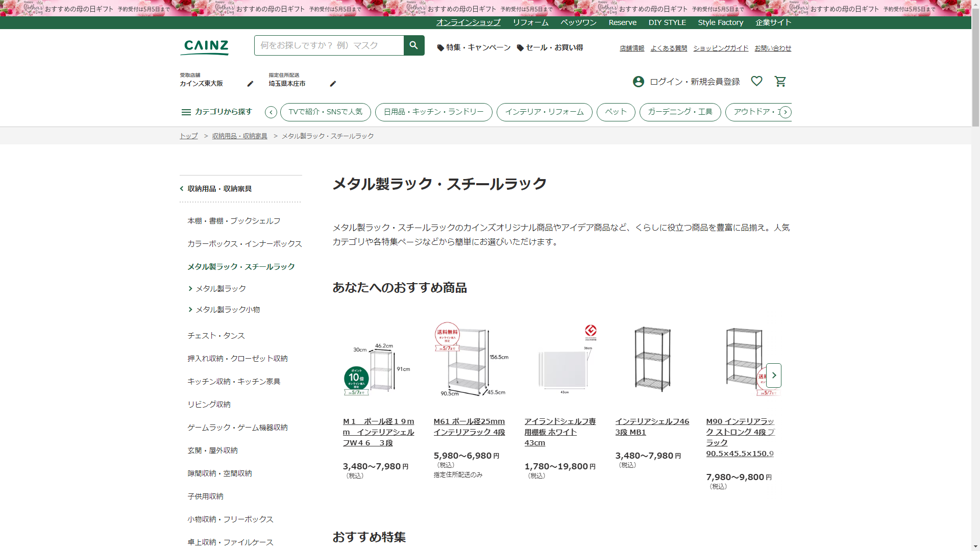980x551 pixels.
Task: Select the ペット category chip
Action: coord(616,112)
